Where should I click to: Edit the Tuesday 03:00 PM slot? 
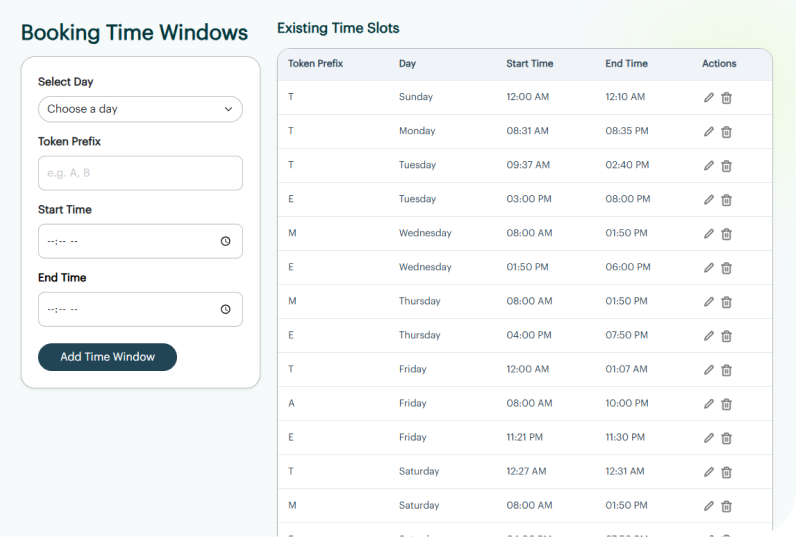(x=709, y=200)
